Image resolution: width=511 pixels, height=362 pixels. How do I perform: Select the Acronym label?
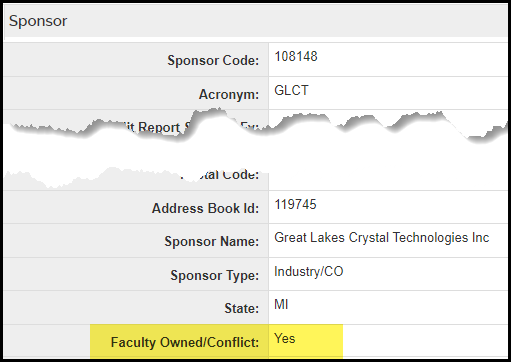tap(229, 94)
